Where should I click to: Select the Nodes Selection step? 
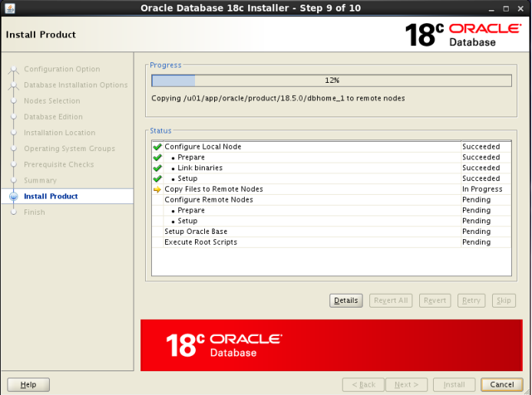(x=52, y=101)
